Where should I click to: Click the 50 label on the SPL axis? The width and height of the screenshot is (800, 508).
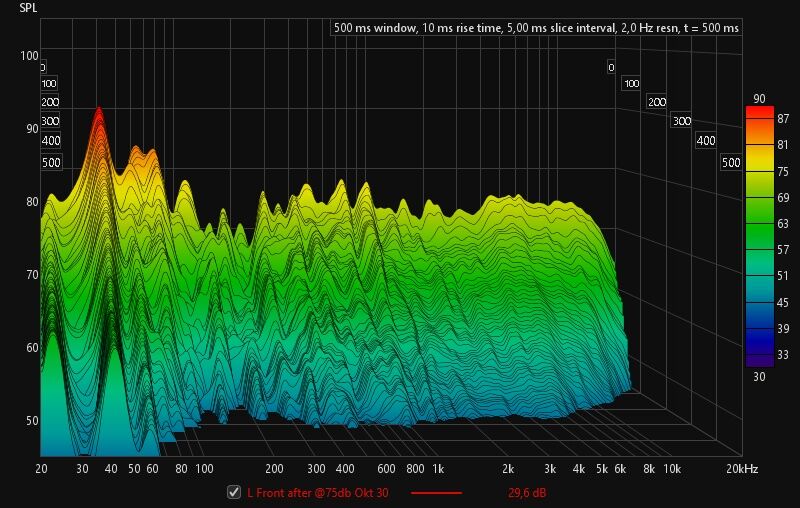pyautogui.click(x=32, y=420)
